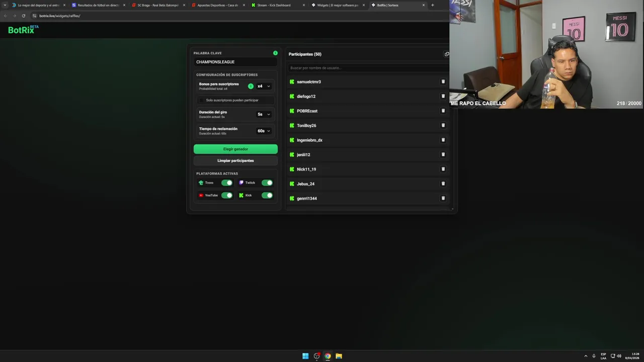Open info icon next to Bonus para suscriptores
Image resolution: width=644 pixels, height=362 pixels.
click(251, 86)
